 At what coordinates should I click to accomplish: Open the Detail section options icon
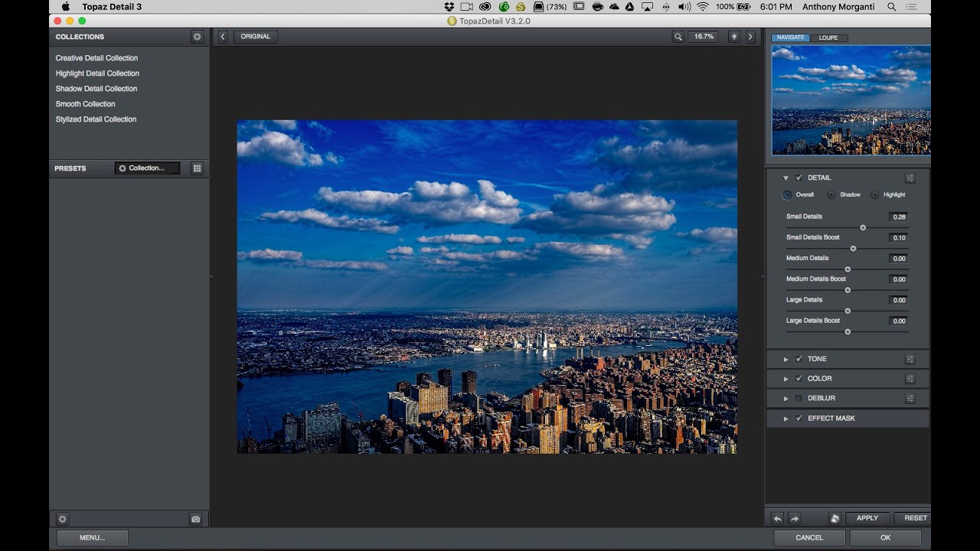[x=910, y=178]
